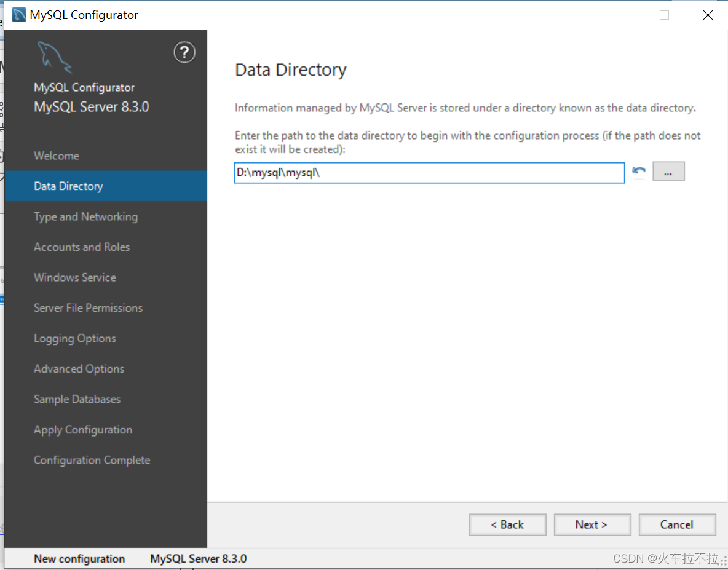This screenshot has height=570, width=728.
Task: Minimize the MySQL Configurator window
Action: (622, 15)
